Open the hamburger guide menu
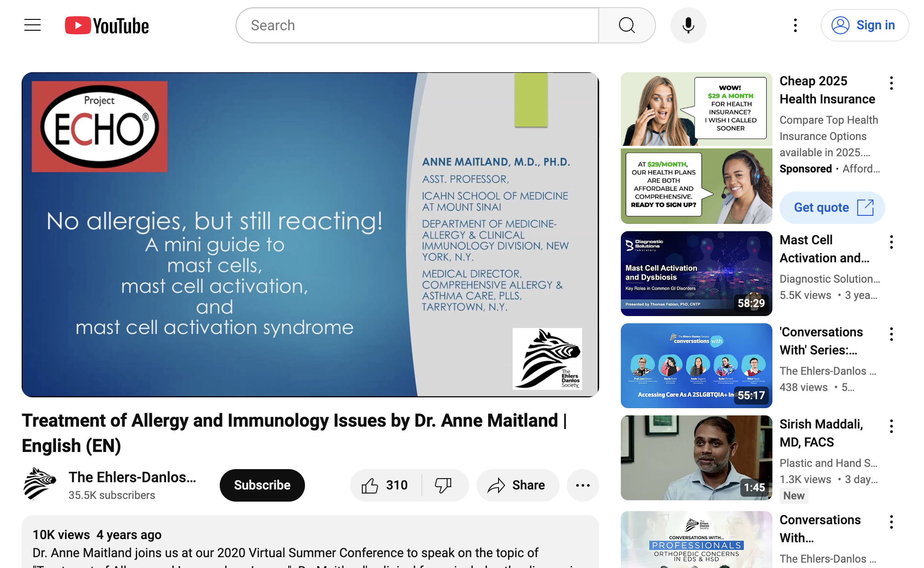The height and width of the screenshot is (568, 924). click(32, 25)
